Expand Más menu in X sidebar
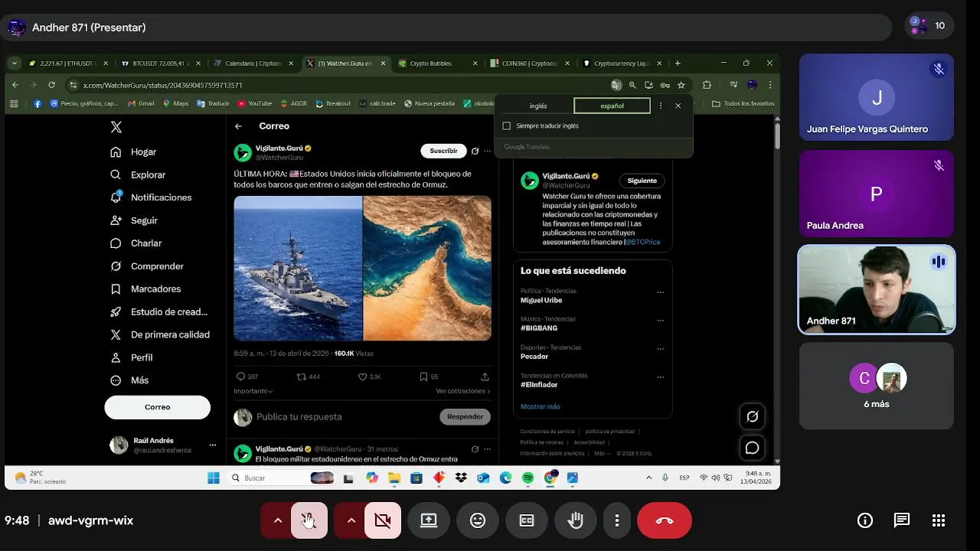980x551 pixels. 129,380
